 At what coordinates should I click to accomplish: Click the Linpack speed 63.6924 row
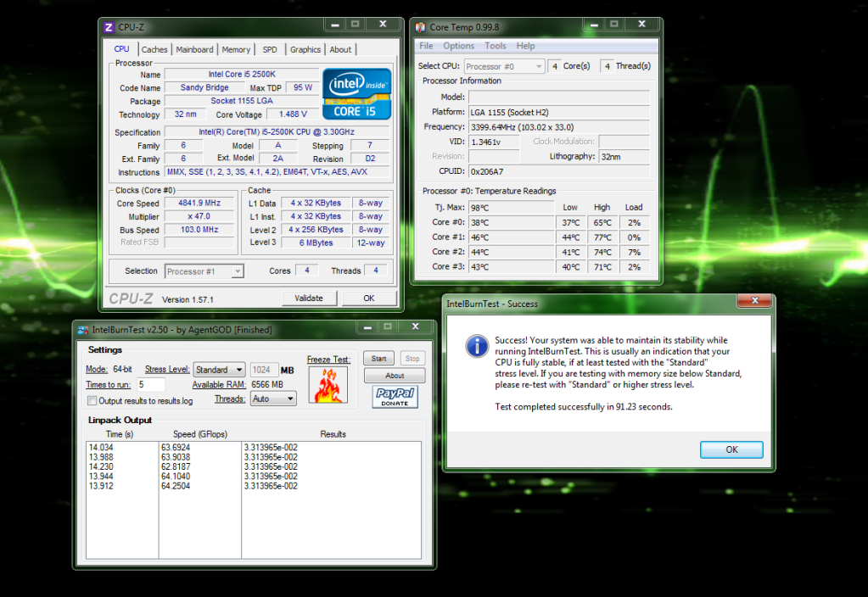(x=176, y=447)
